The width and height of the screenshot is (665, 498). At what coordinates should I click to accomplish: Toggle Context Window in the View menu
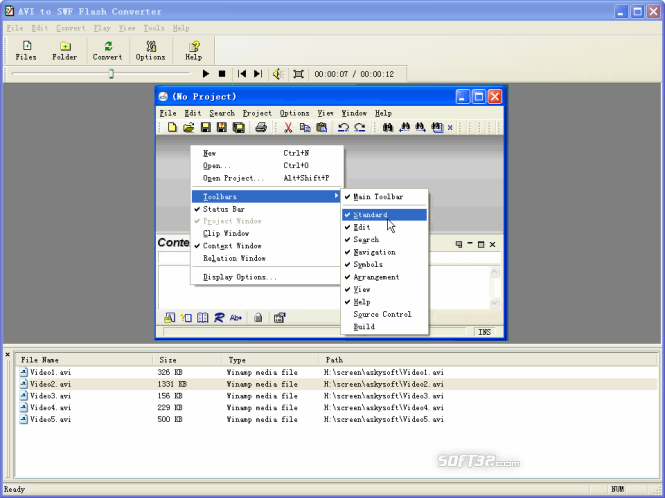(266, 246)
